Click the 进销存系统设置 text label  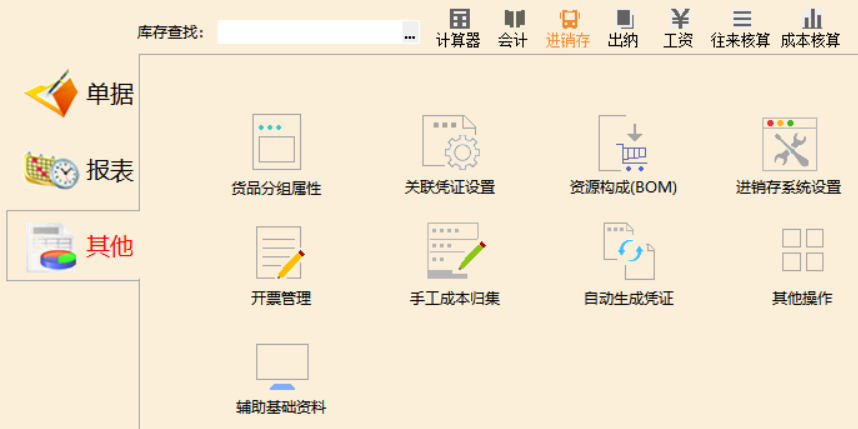pyautogui.click(x=789, y=188)
